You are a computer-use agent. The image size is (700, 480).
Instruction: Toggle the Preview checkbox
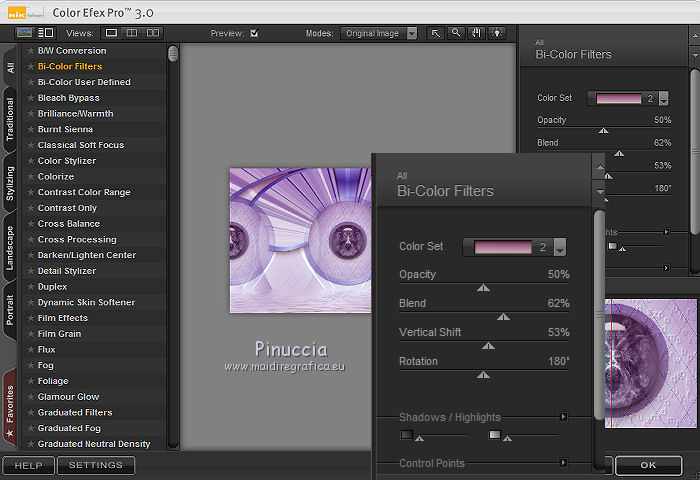[x=254, y=33]
